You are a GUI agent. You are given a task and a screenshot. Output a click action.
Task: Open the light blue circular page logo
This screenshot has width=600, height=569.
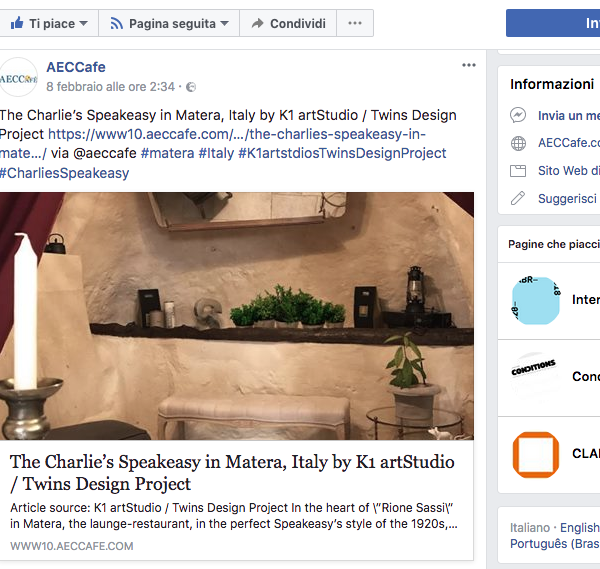click(535, 301)
